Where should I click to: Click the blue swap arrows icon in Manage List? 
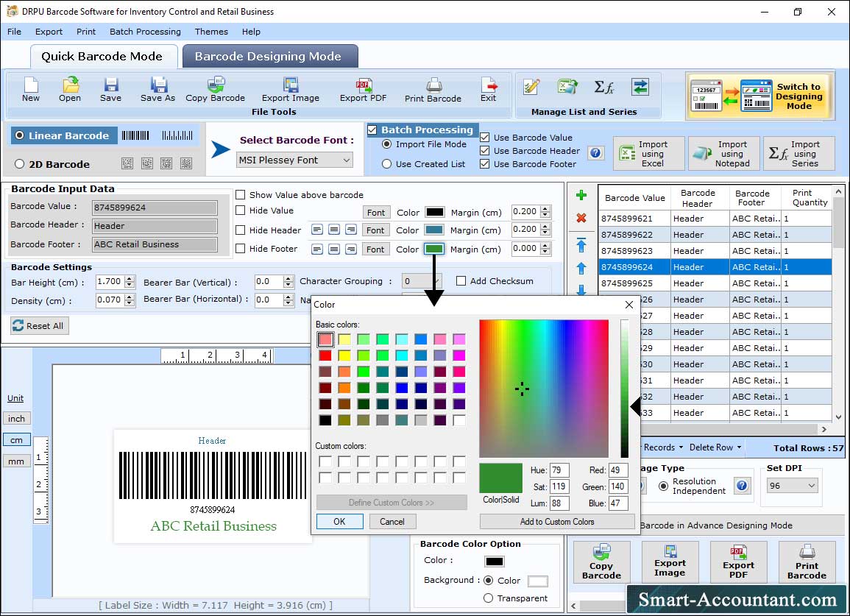(x=640, y=87)
